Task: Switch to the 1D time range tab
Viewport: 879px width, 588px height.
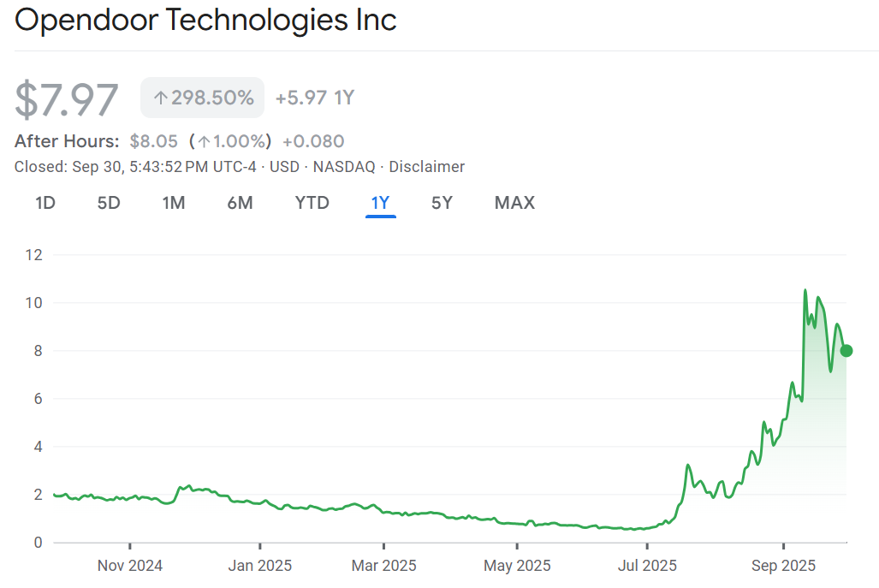Action: point(45,203)
